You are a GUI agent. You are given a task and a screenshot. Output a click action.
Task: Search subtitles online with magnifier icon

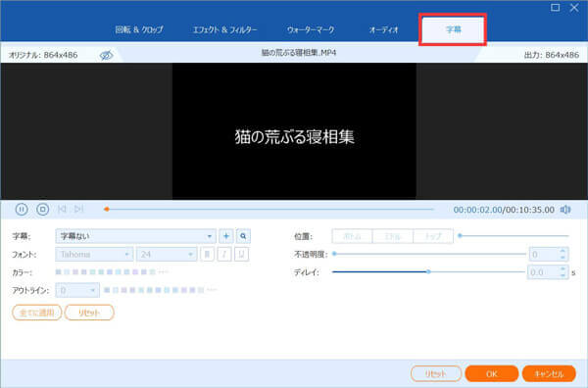click(x=243, y=236)
